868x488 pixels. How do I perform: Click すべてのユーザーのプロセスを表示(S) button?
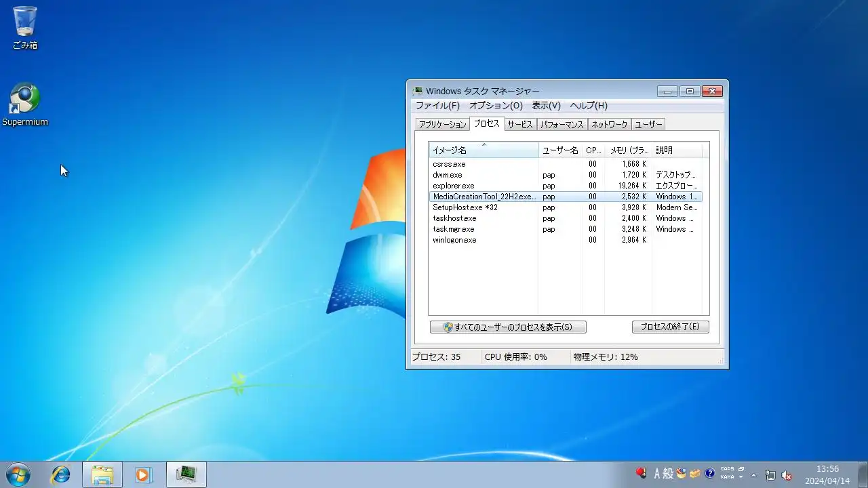[508, 327]
